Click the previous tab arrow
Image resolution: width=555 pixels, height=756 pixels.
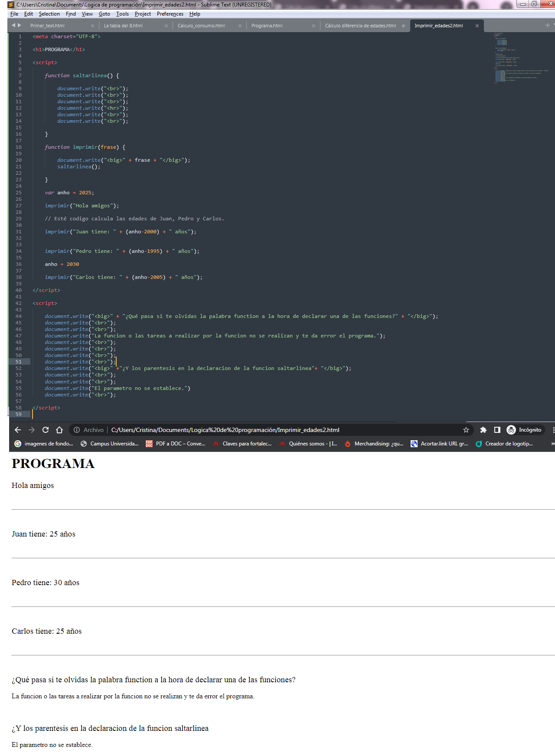(x=13, y=25)
